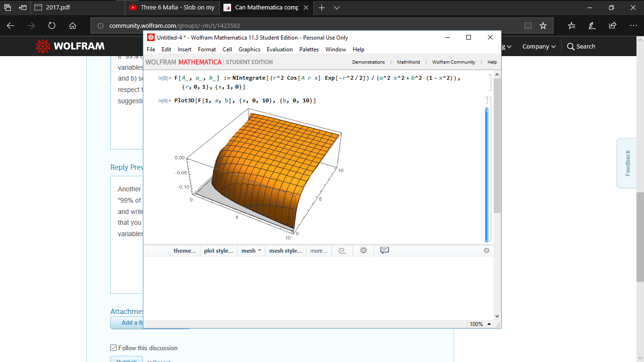
Task: Click theme... suggestion button
Action: pos(185,251)
